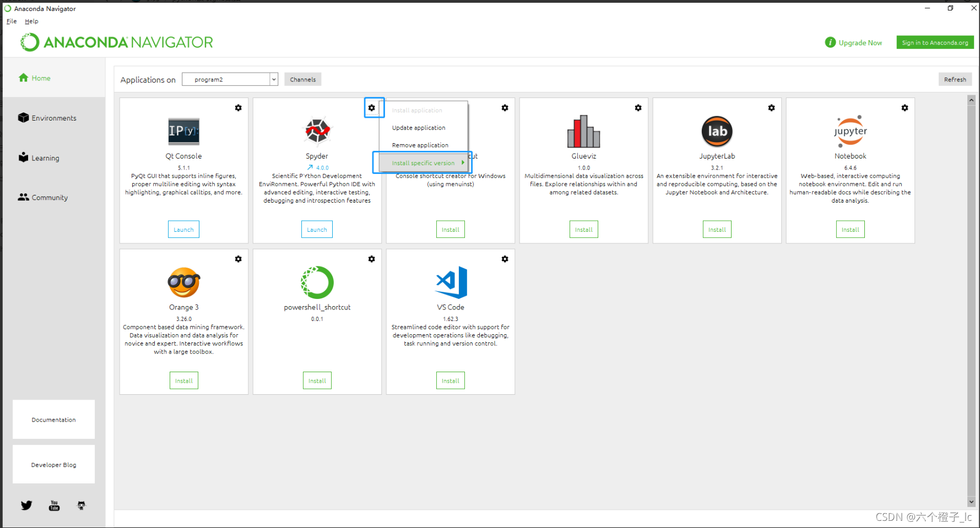Click the Channels button
The height and width of the screenshot is (528, 980).
303,79
